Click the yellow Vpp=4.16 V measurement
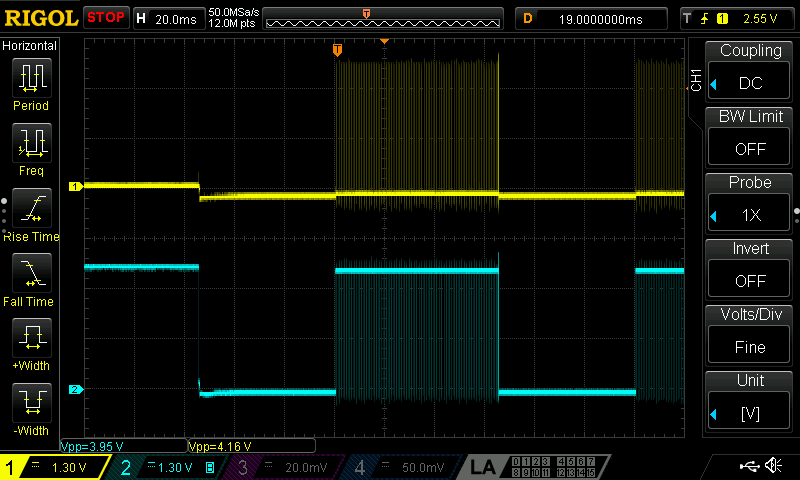Image resolution: width=800 pixels, height=480 pixels. (220, 447)
